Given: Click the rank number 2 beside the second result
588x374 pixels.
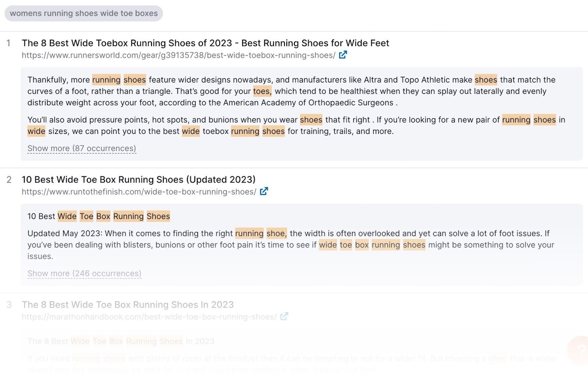Looking at the screenshot, I should pyautogui.click(x=8, y=180).
